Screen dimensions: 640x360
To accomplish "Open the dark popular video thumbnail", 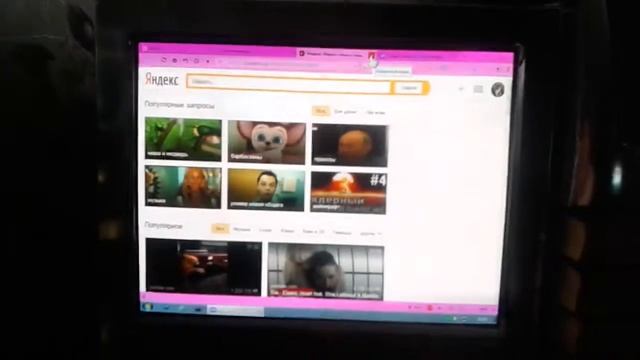I will click(x=203, y=266).
